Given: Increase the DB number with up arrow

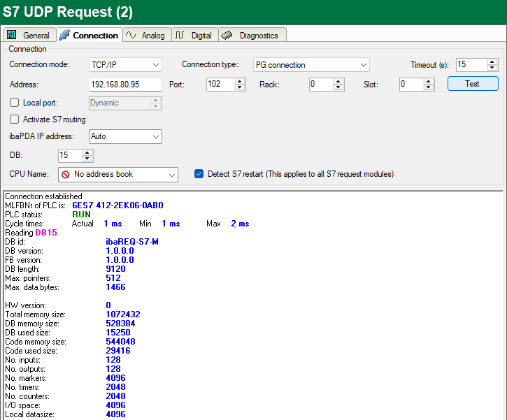Looking at the screenshot, I should (87, 152).
